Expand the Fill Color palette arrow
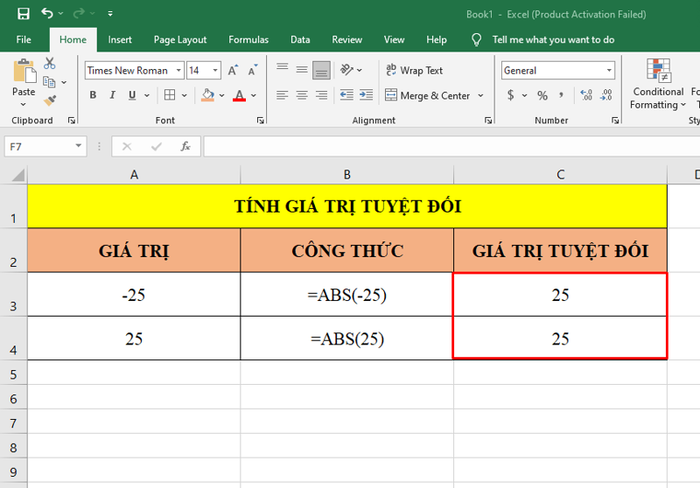The image size is (700, 488). pyautogui.click(x=222, y=95)
